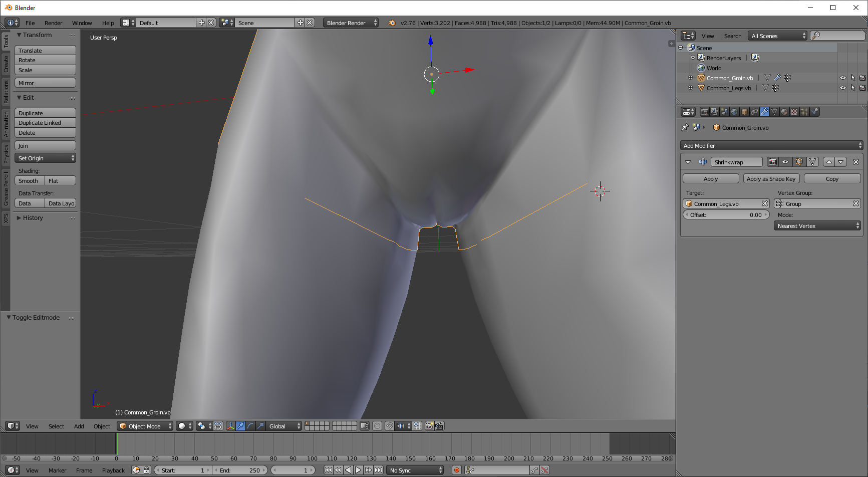The width and height of the screenshot is (868, 477).
Task: Open the Render properties tab camera icon
Action: [x=704, y=112]
